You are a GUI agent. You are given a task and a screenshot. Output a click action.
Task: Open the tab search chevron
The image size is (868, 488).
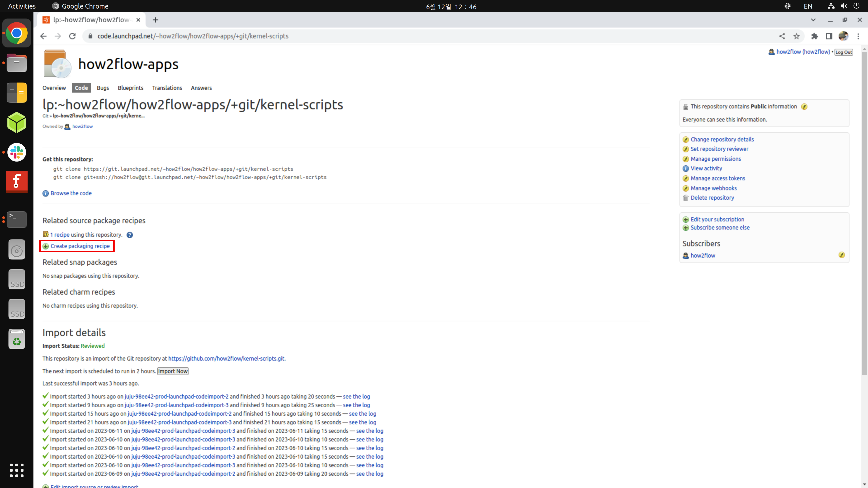pyautogui.click(x=813, y=20)
